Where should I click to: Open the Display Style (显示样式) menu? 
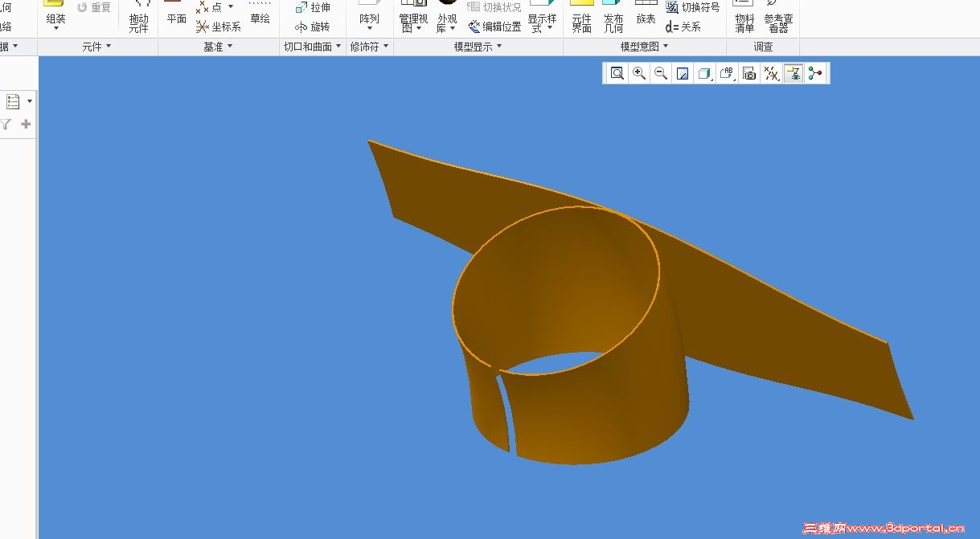coord(542,16)
